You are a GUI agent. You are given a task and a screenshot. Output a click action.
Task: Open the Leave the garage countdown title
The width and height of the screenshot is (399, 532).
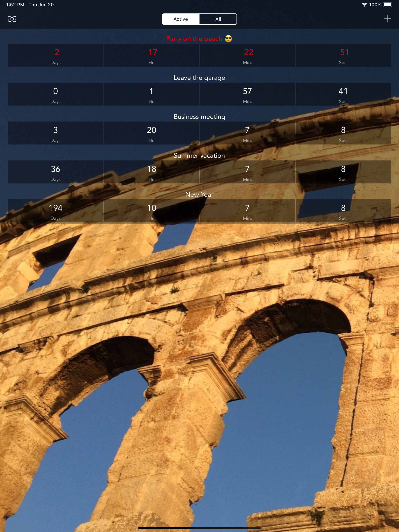[x=199, y=78]
